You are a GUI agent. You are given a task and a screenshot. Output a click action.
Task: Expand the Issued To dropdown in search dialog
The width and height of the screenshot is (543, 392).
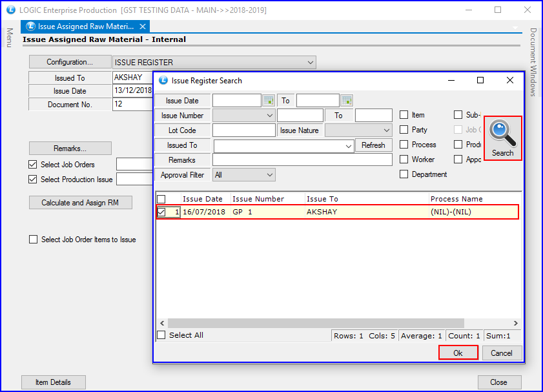point(349,146)
